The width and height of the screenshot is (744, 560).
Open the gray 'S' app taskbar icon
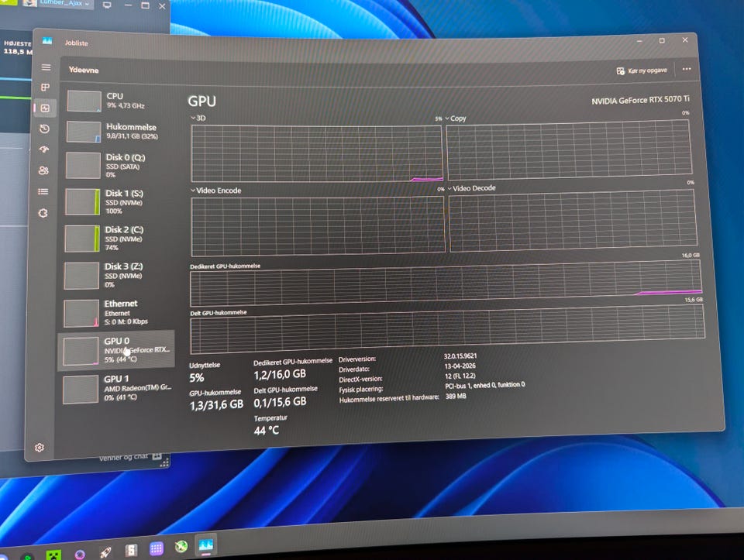tap(131, 550)
